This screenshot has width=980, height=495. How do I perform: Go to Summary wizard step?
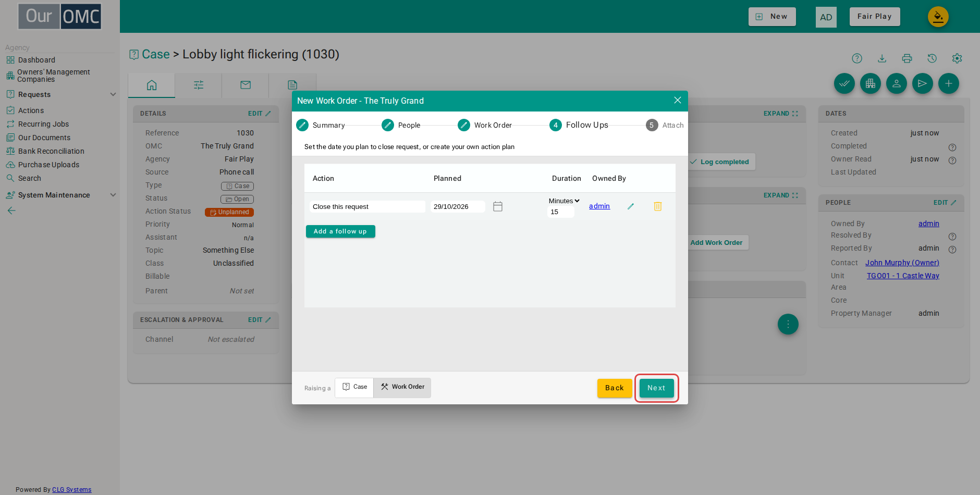click(321, 125)
